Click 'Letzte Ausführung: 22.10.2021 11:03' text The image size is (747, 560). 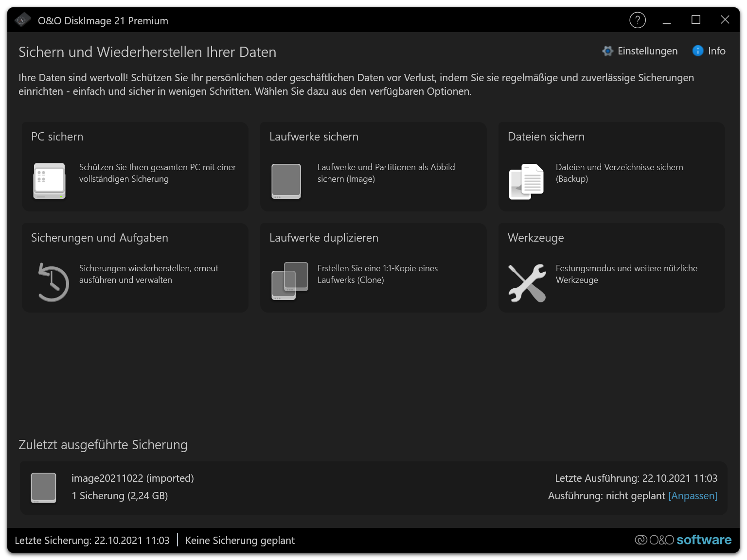point(636,478)
